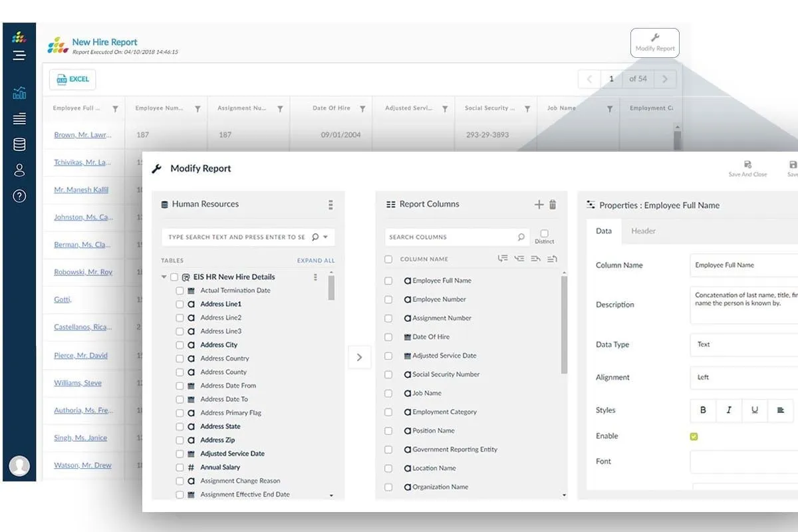
Task: Select the database icon in sidebar
Action: [19, 144]
